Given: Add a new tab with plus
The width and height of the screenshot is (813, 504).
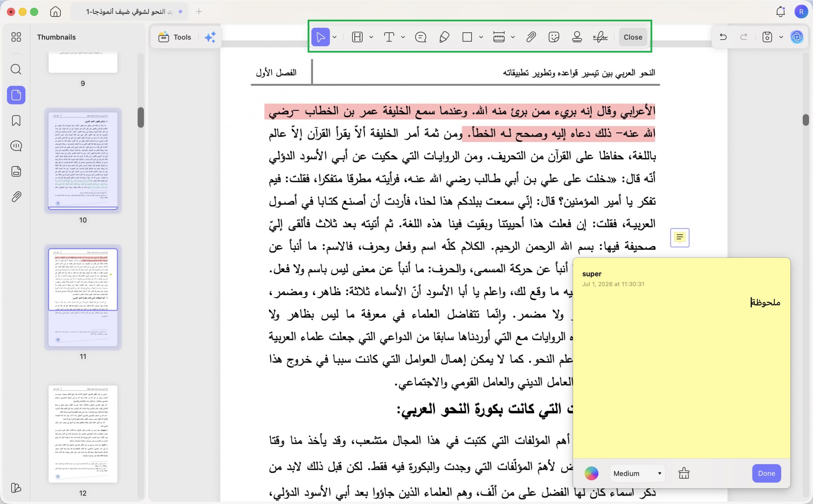Looking at the screenshot, I should coord(199,12).
